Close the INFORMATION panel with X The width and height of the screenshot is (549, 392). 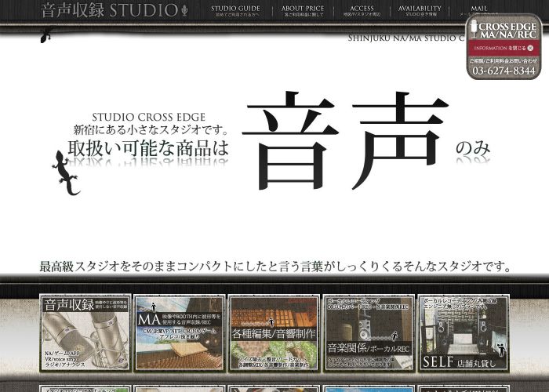click(x=530, y=49)
